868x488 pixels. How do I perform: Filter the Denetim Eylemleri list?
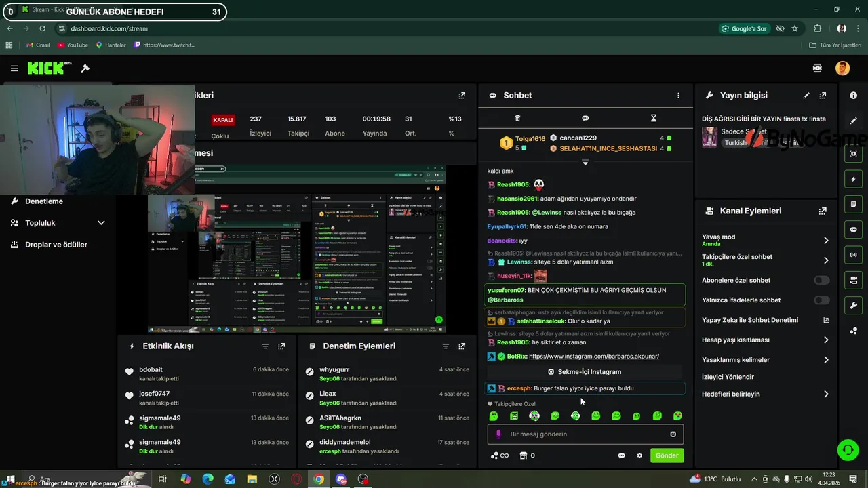point(446,346)
